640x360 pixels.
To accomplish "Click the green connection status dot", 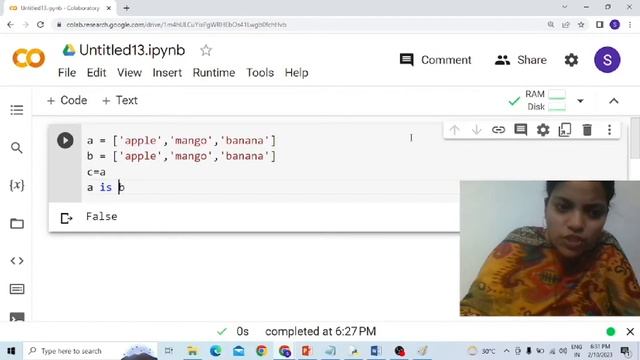I will (x=611, y=332).
